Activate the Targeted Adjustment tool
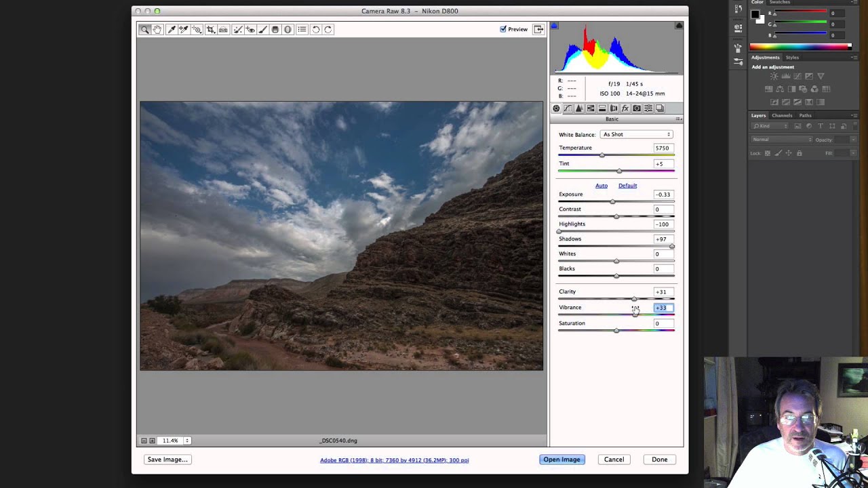 (x=197, y=30)
